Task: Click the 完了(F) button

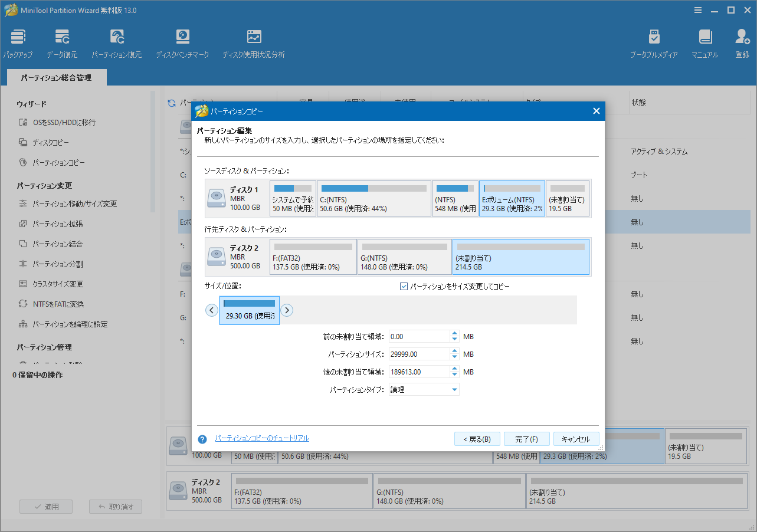Action: pos(526,439)
